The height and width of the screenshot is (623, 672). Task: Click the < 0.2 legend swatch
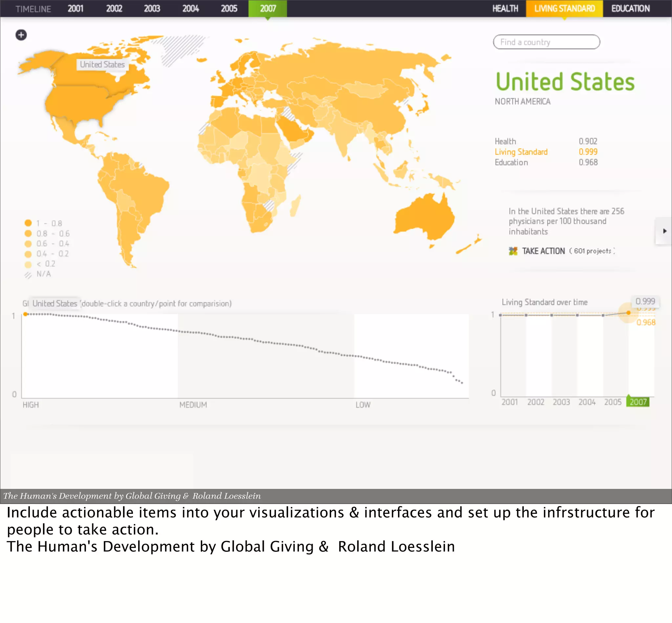[28, 264]
